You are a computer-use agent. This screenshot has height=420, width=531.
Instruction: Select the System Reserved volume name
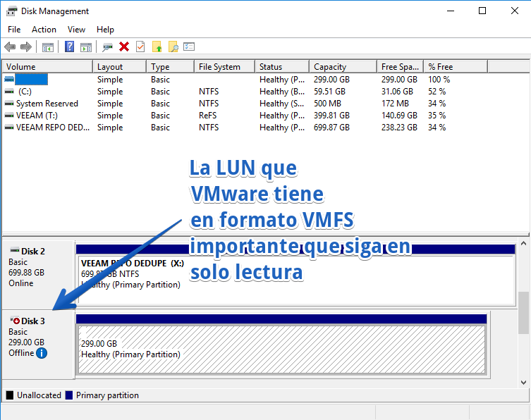click(47, 103)
